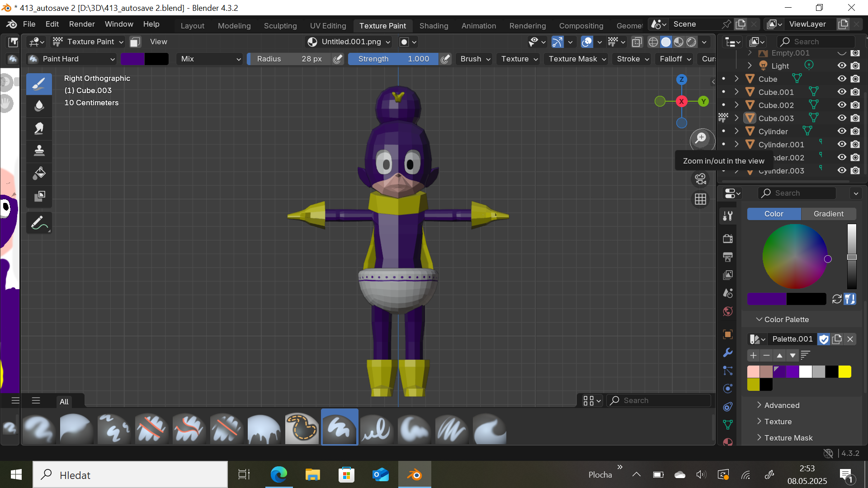Click the View menu button
The width and height of the screenshot is (868, 488).
pos(159,42)
